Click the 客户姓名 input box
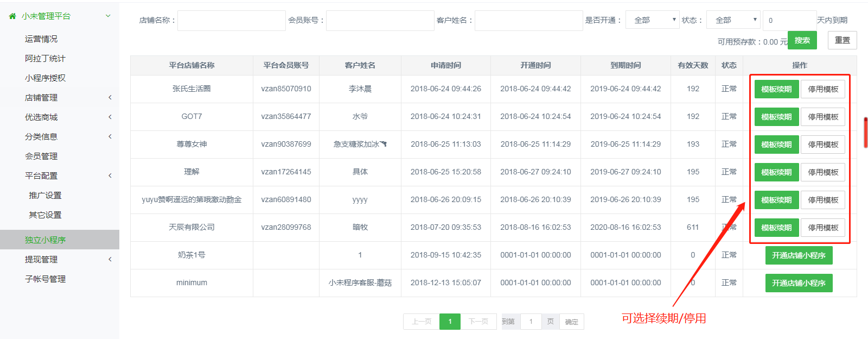Image resolution: width=868 pixels, height=339 pixels. (528, 21)
